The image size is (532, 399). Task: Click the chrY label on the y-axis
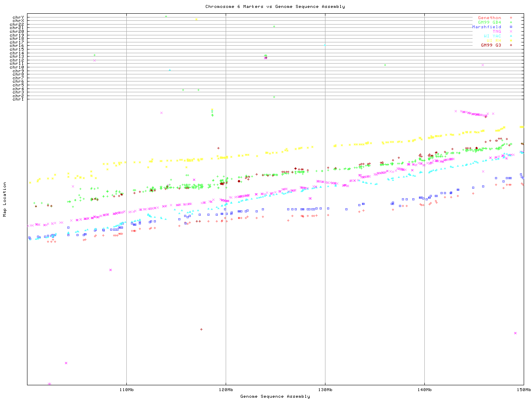point(18,17)
